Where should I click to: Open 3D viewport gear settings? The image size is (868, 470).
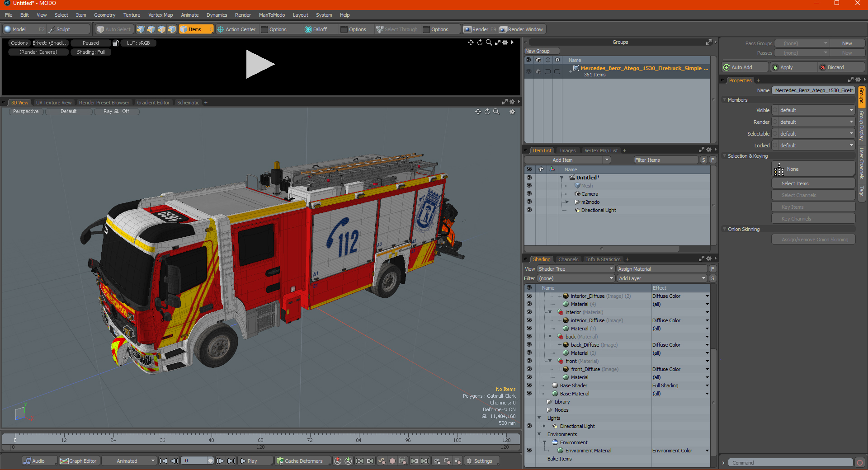tap(512, 112)
